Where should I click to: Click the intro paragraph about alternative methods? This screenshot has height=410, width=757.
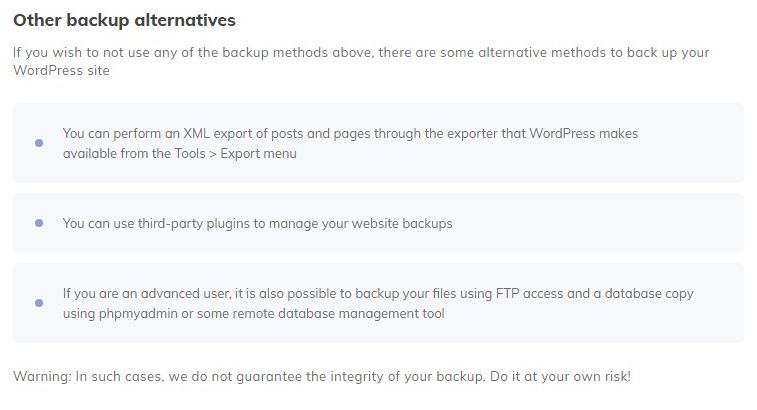pos(361,61)
